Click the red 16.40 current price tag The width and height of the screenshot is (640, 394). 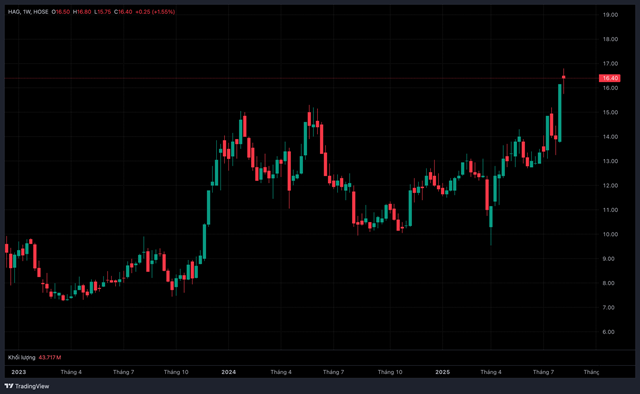tap(609, 78)
